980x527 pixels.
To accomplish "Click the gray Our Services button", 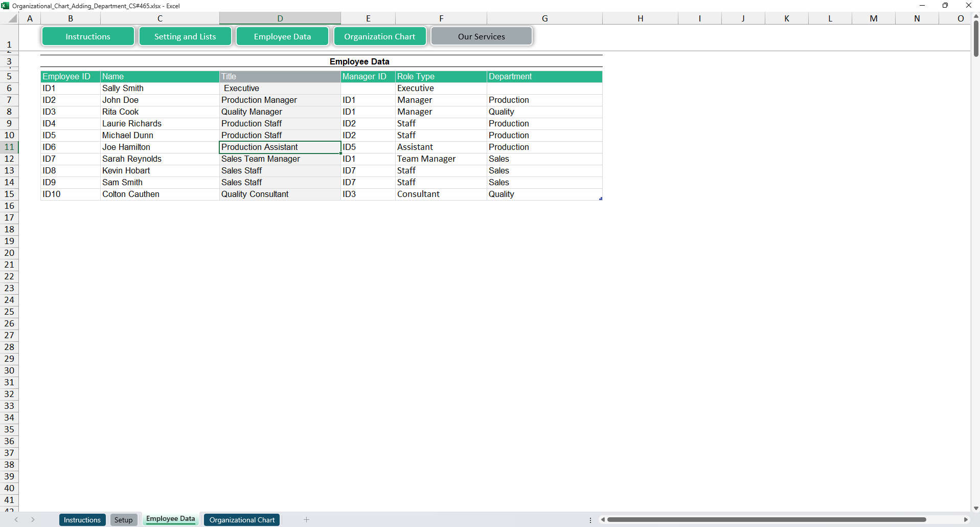I will [481, 36].
